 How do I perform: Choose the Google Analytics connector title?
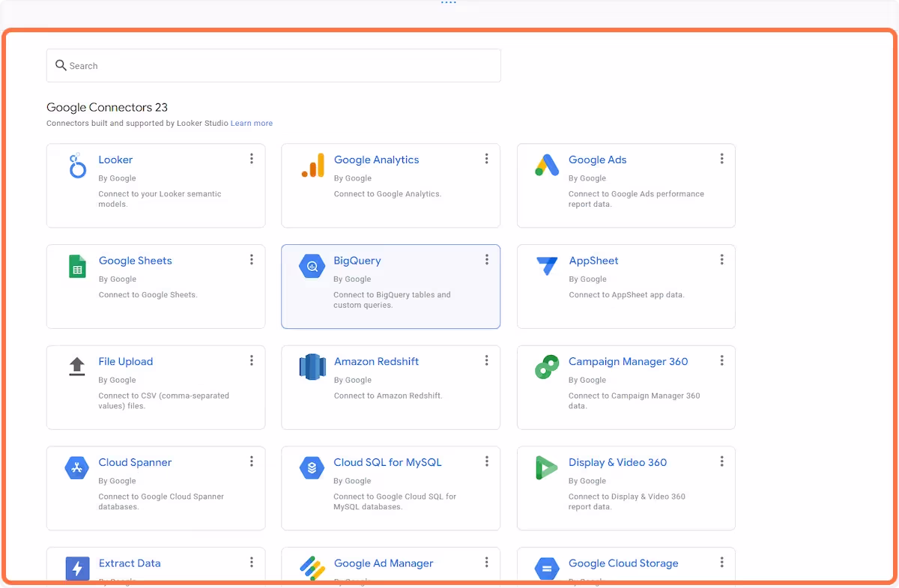tap(376, 160)
